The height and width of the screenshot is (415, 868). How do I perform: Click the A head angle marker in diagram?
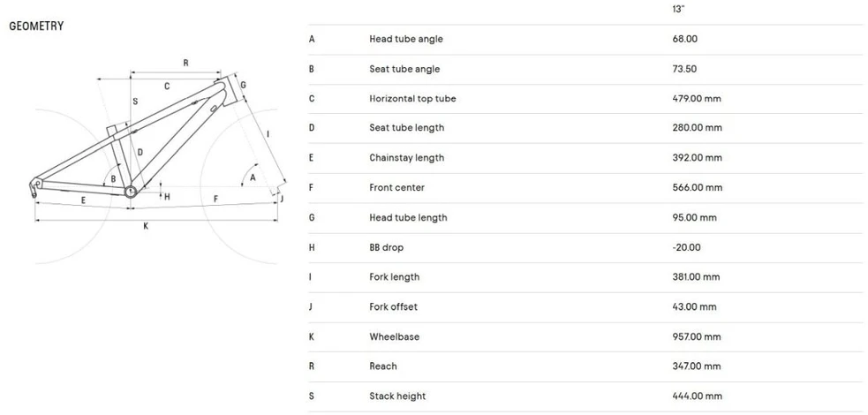tap(253, 177)
